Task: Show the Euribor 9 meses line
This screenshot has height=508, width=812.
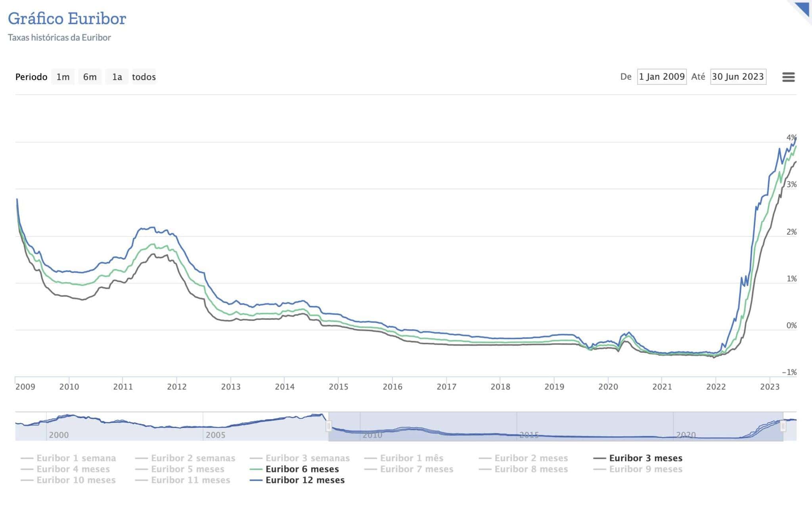Action: coord(645,469)
